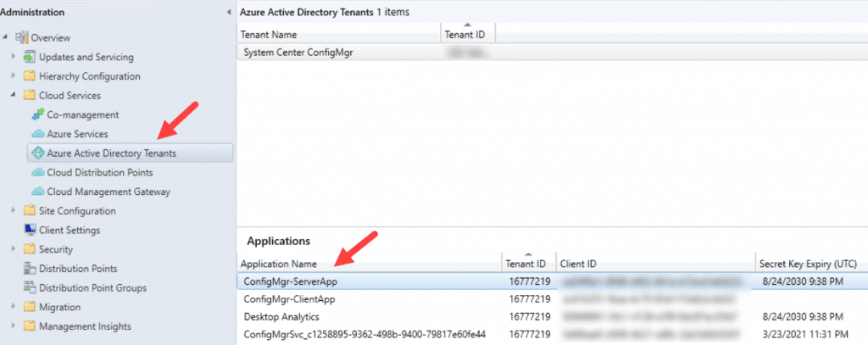Screen dimensions: 868x345
Task: Click the Distribution Point Groups icon
Action: click(30, 288)
